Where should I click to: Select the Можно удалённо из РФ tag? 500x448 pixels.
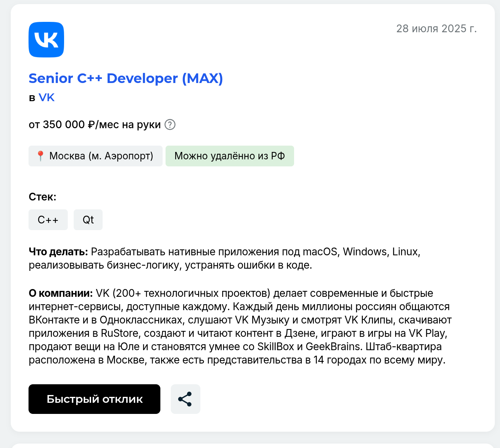click(x=230, y=156)
